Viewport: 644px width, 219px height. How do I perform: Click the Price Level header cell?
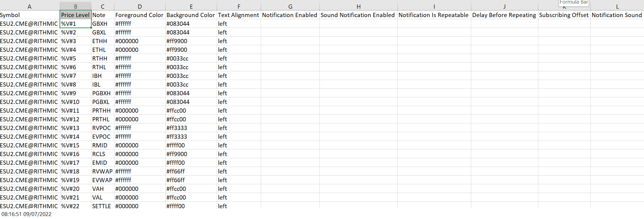point(75,15)
